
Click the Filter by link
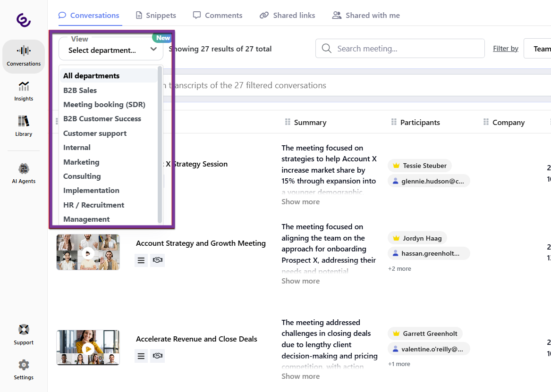pyautogui.click(x=505, y=49)
